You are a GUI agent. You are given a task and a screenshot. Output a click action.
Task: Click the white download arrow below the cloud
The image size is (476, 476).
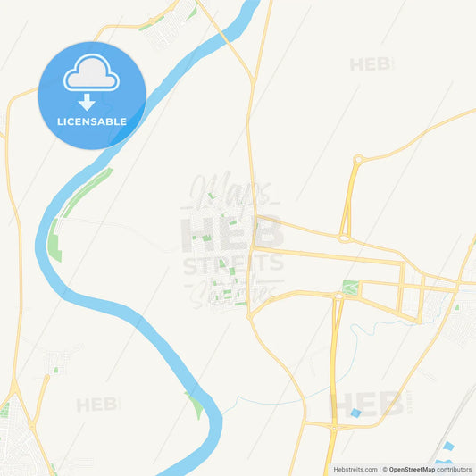(87, 102)
